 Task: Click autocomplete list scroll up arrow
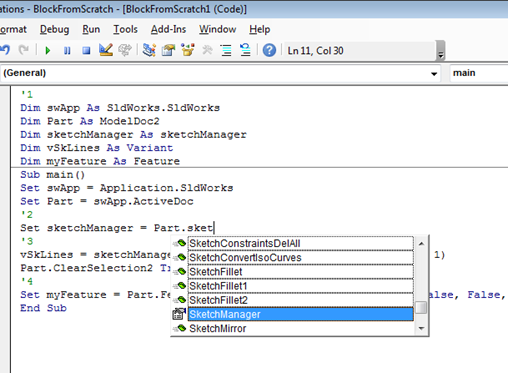(421, 244)
